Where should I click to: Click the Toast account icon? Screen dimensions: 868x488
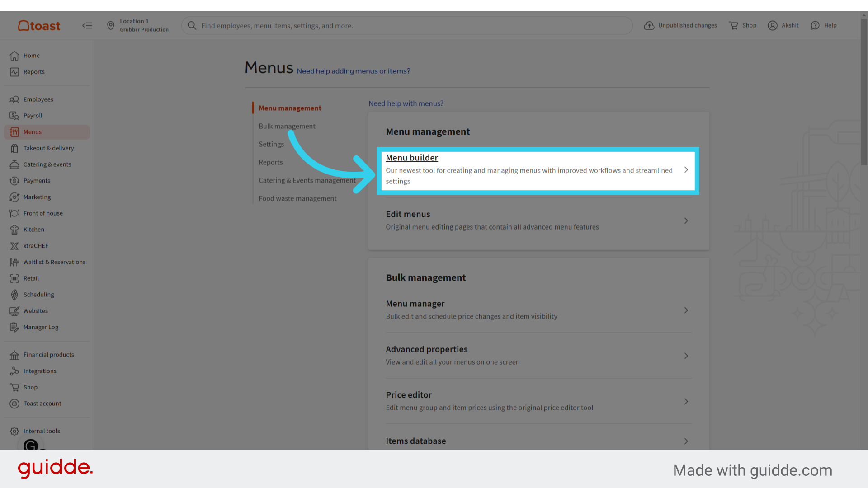14,404
